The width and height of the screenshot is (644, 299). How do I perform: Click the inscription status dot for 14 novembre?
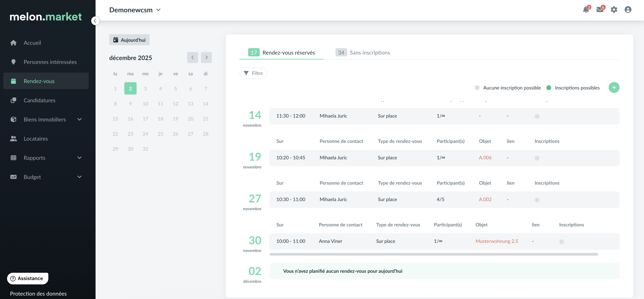click(537, 116)
